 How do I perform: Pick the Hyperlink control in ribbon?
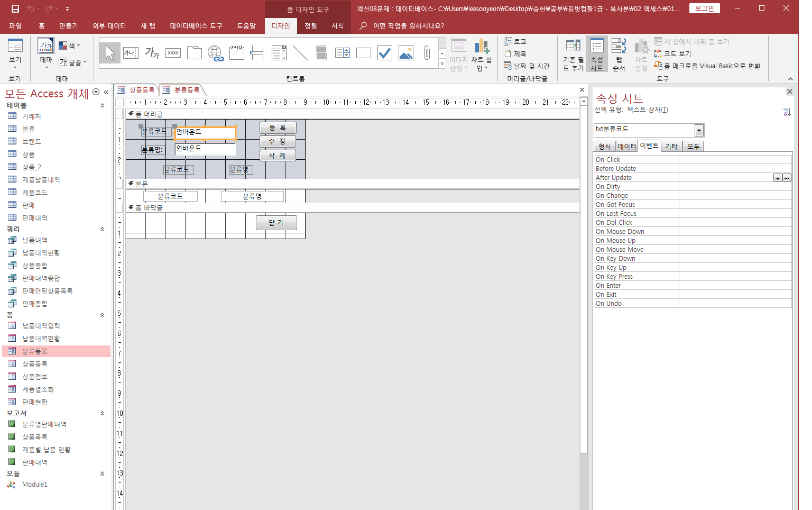tap(216, 53)
